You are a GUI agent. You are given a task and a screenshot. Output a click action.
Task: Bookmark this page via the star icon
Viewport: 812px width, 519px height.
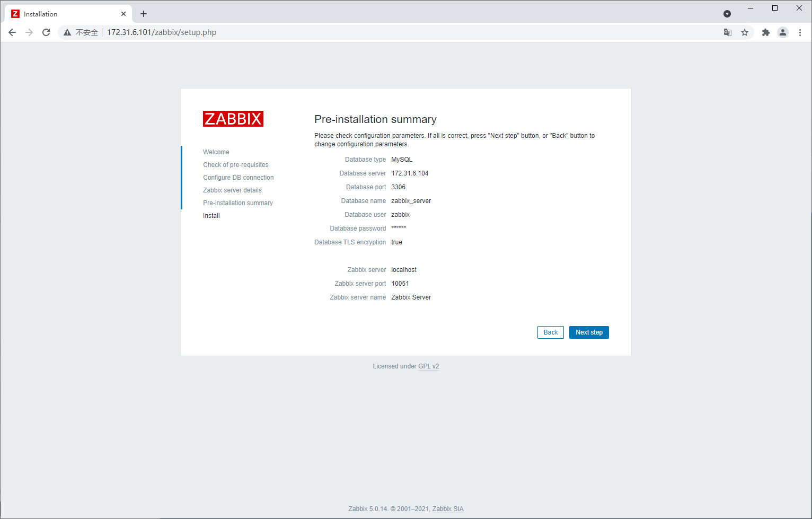[x=745, y=32]
